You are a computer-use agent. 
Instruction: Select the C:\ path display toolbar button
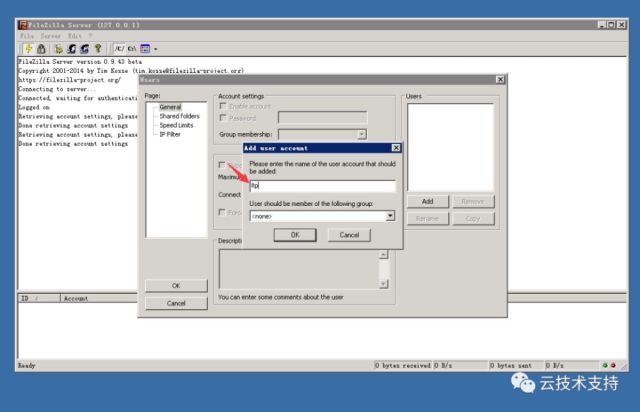(131, 49)
